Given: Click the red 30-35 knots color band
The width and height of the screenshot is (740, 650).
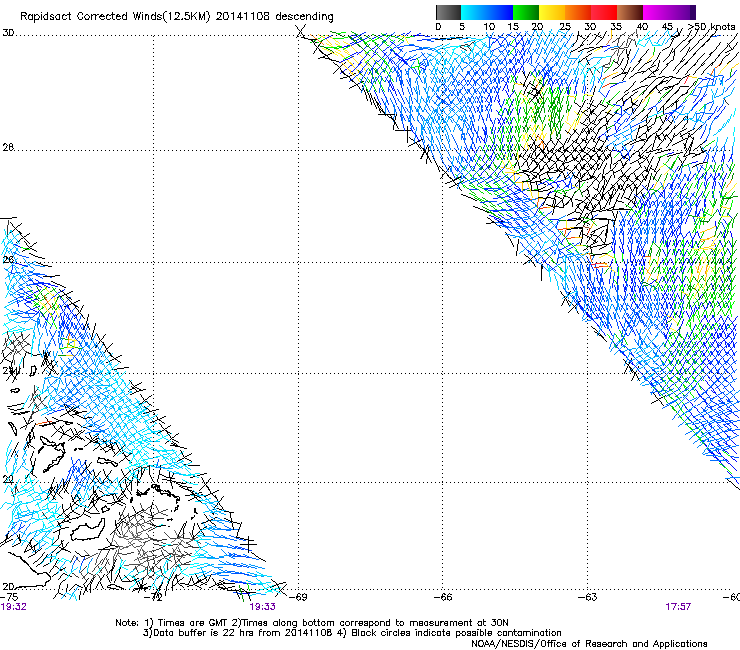Looking at the screenshot, I should [604, 12].
